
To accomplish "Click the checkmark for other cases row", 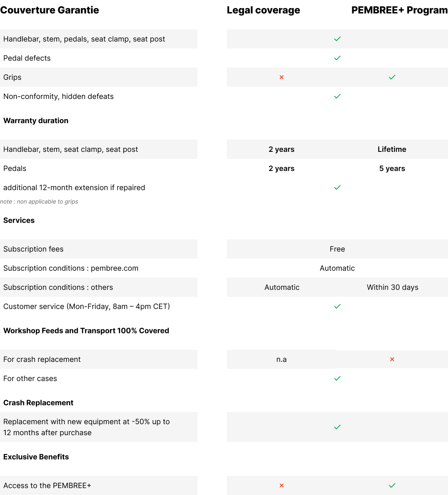I will [337, 379].
